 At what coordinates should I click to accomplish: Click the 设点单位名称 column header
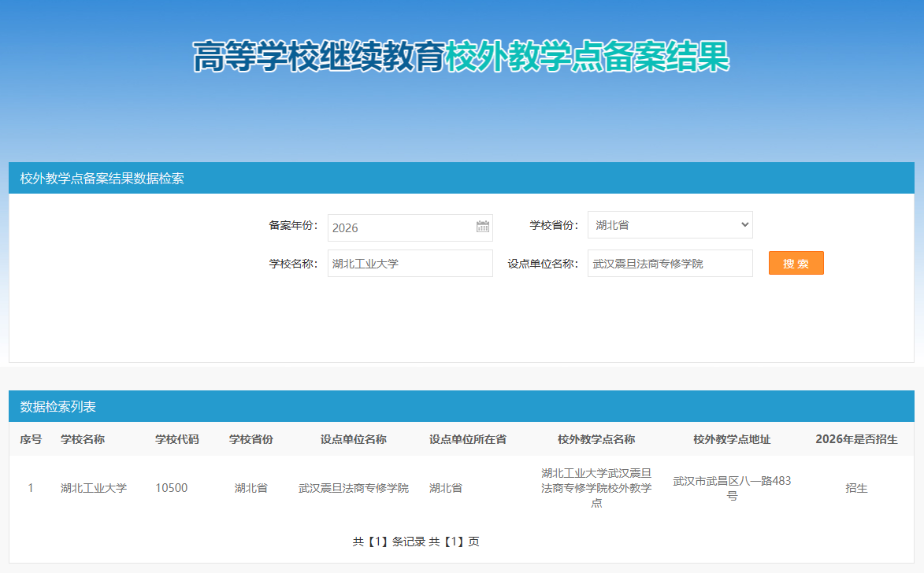pyautogui.click(x=354, y=439)
